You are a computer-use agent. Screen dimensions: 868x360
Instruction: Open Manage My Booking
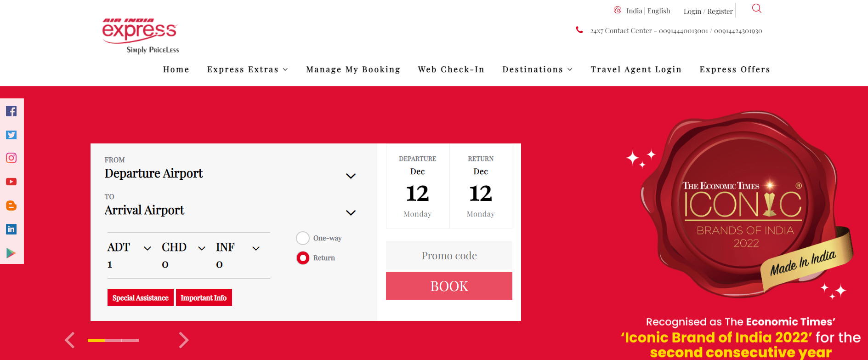click(x=353, y=69)
